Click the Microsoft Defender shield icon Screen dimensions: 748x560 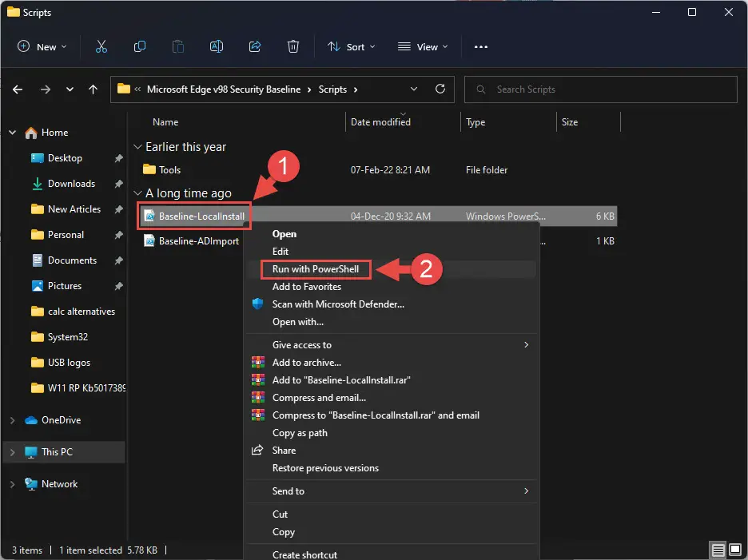click(x=257, y=304)
